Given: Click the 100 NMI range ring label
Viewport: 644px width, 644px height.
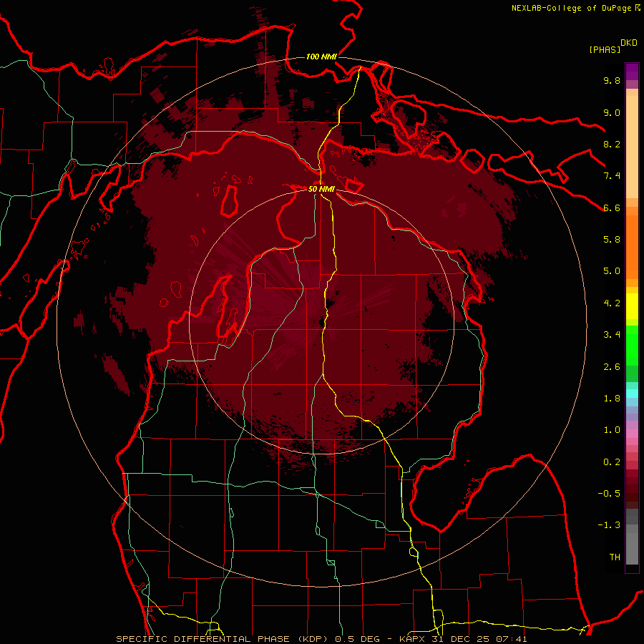Looking at the screenshot, I should pos(321,57).
